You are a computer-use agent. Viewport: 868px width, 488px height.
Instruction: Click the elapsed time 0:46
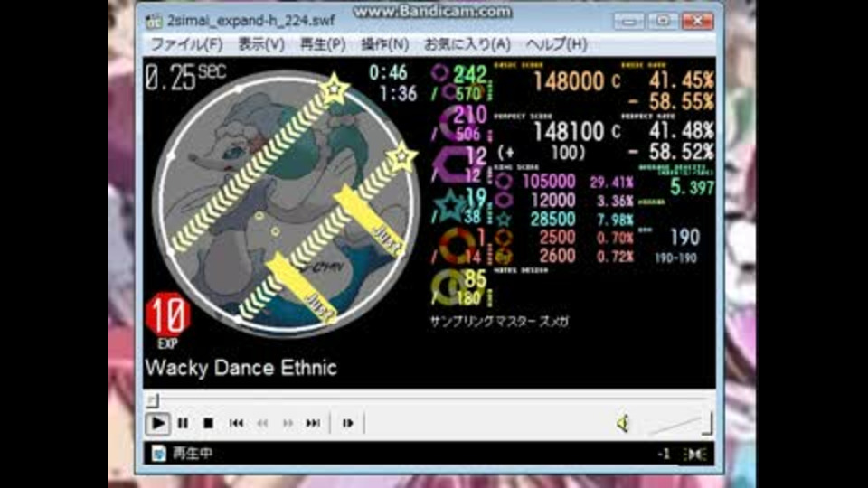(388, 72)
